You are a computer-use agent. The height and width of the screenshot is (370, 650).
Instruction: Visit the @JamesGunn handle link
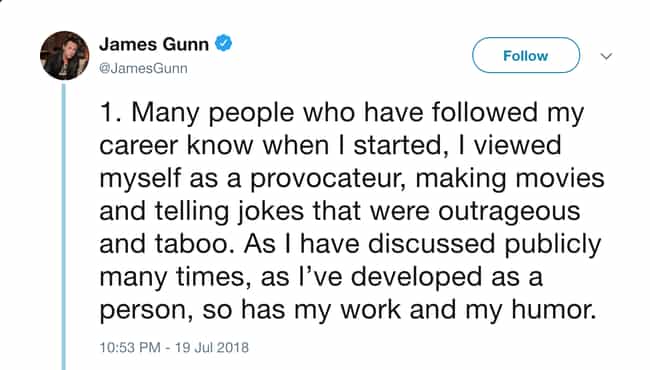143,68
